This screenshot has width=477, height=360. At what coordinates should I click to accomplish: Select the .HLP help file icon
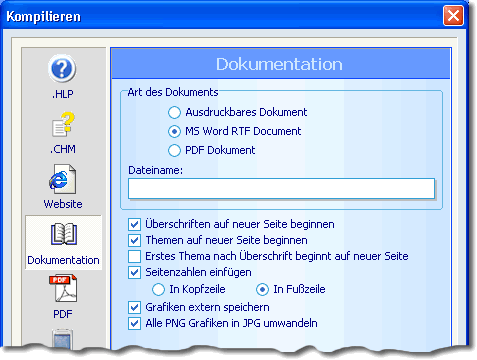click(x=62, y=69)
